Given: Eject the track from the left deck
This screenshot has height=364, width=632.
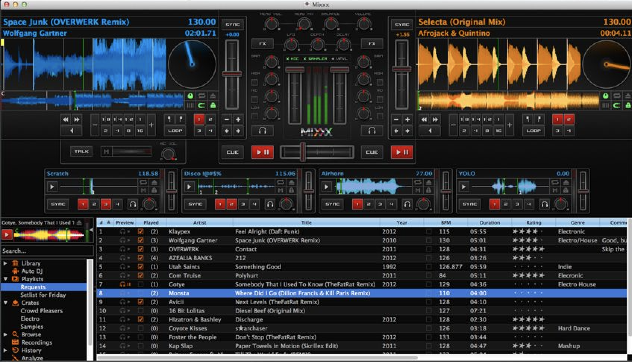Looking at the screenshot, I should click(x=212, y=96).
